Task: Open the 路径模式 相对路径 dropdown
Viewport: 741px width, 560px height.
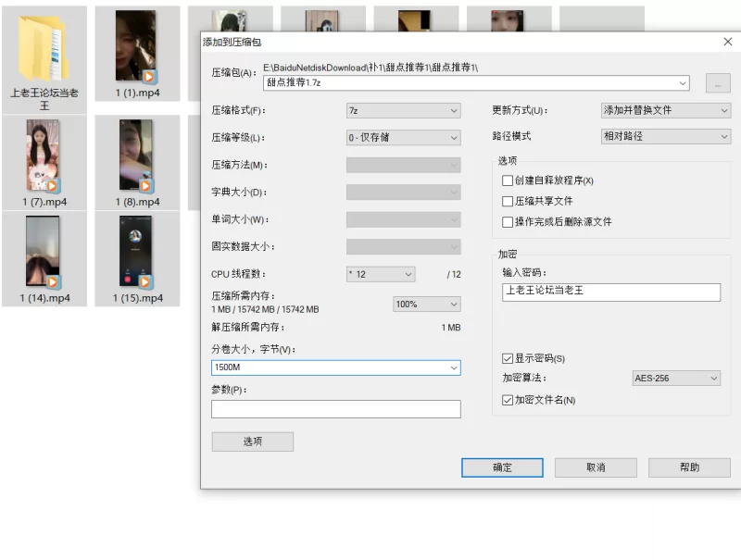Action: pyautogui.click(x=666, y=136)
